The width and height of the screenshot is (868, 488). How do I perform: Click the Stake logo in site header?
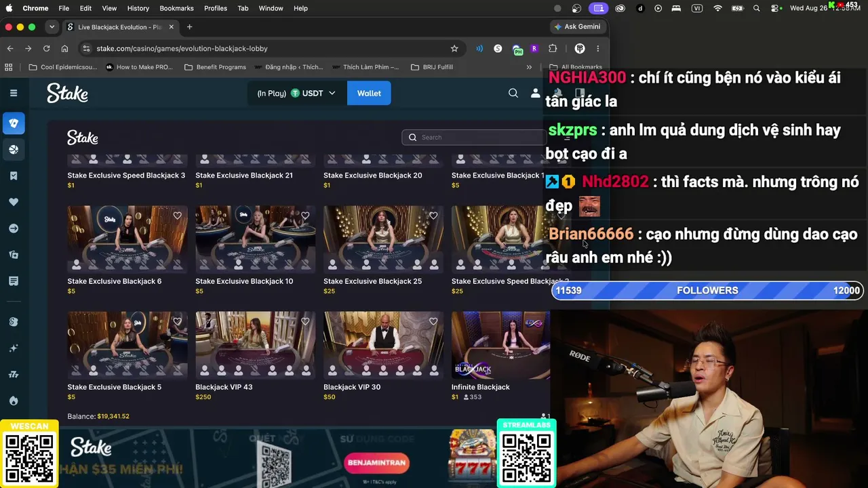(x=67, y=93)
